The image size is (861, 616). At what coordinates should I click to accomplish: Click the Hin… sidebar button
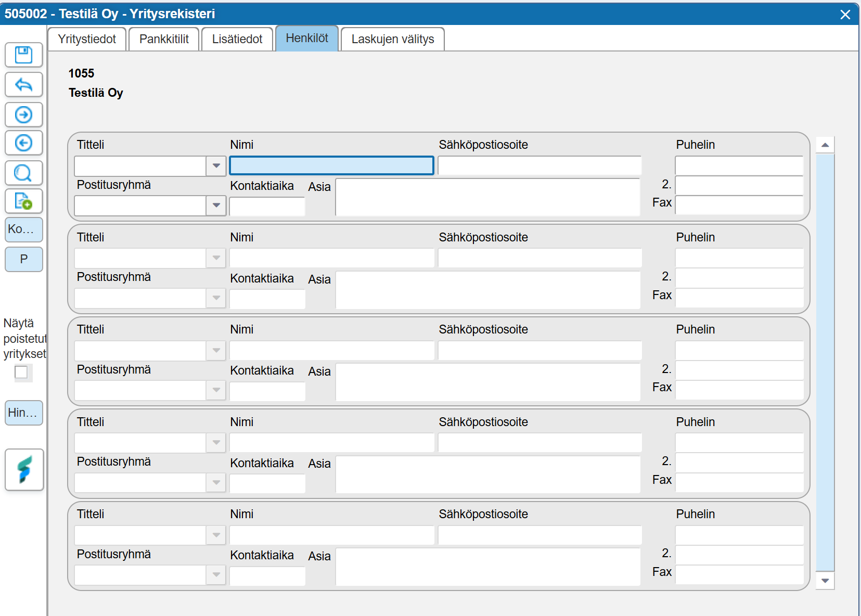pos(24,413)
